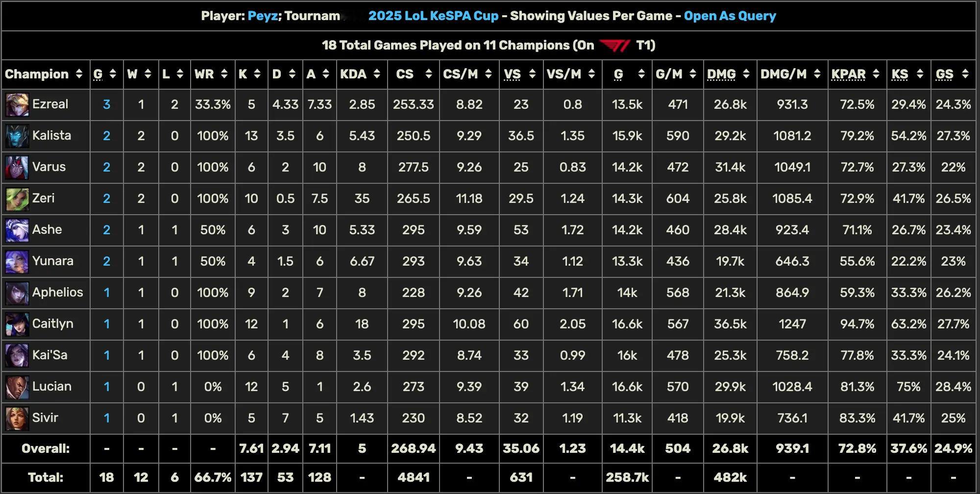Open Caitlyn's 1 game link

[x=106, y=324]
